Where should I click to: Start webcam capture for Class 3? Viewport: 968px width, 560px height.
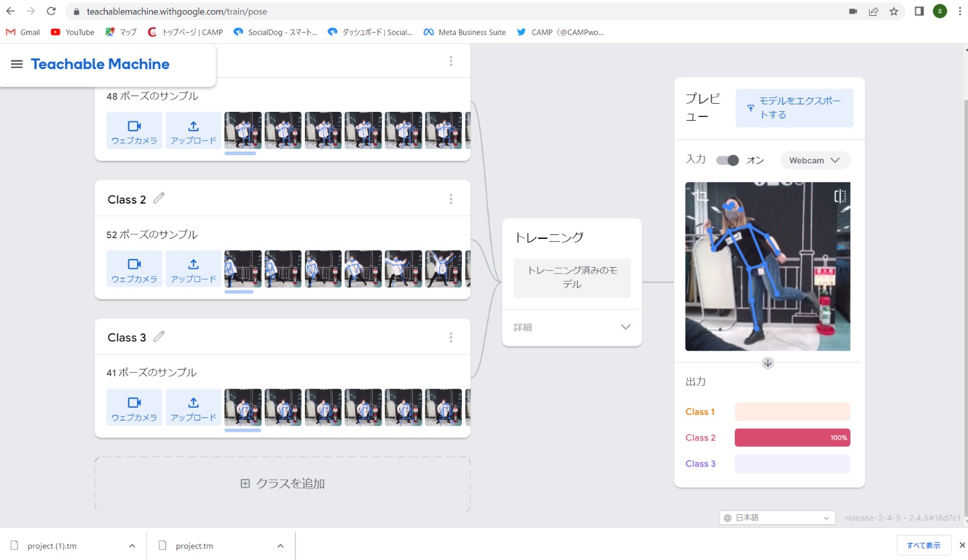point(135,407)
